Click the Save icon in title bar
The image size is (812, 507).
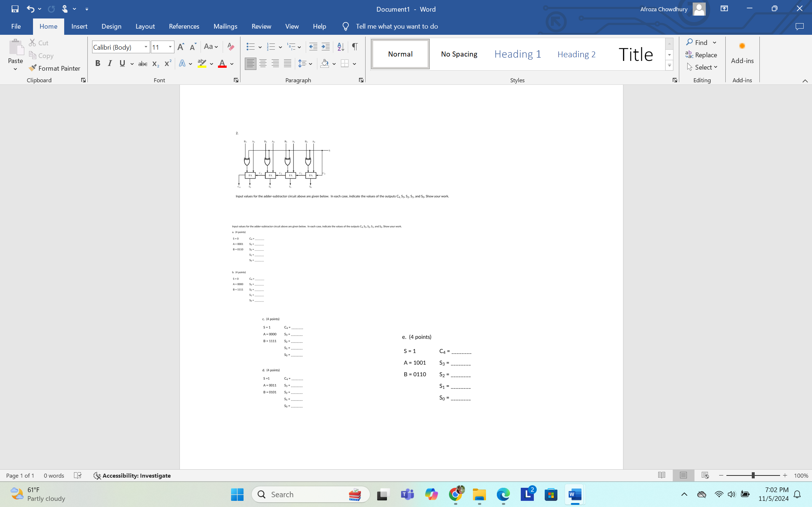[x=15, y=9]
